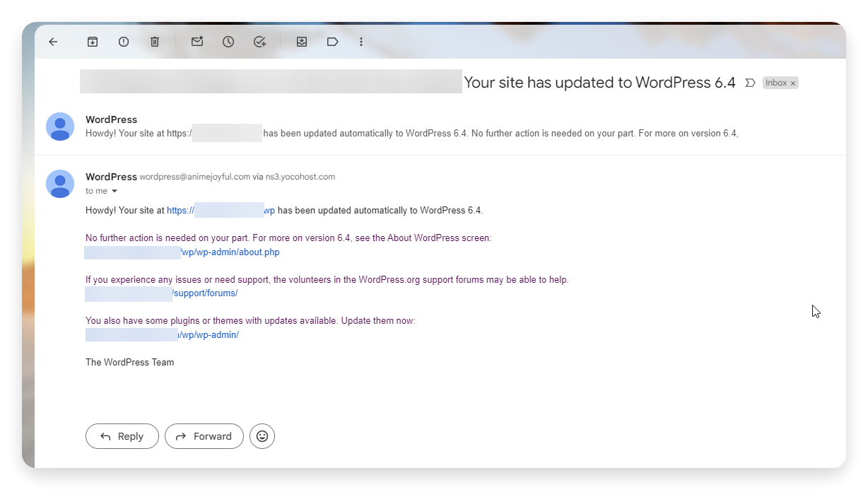Open the Labels icon
868x497 pixels.
tap(333, 42)
